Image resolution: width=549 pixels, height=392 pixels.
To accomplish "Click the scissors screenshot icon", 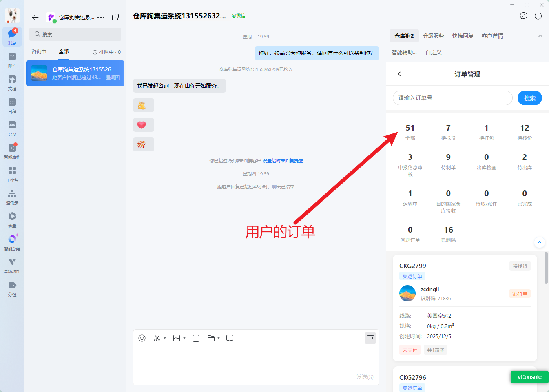I will pyautogui.click(x=157, y=338).
